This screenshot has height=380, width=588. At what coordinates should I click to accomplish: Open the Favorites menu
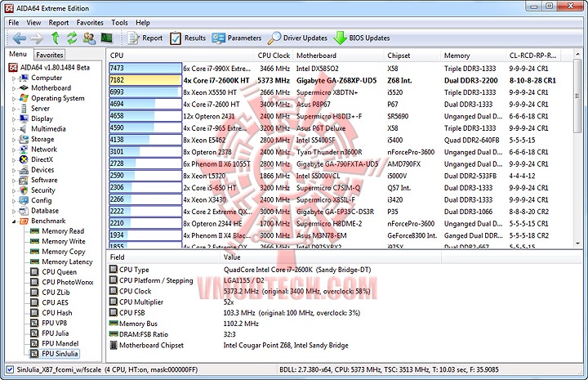coord(90,23)
